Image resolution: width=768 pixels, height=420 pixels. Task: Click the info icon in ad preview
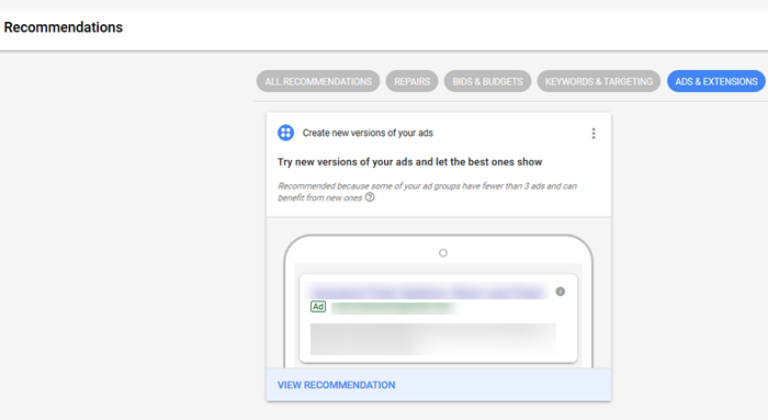click(560, 292)
